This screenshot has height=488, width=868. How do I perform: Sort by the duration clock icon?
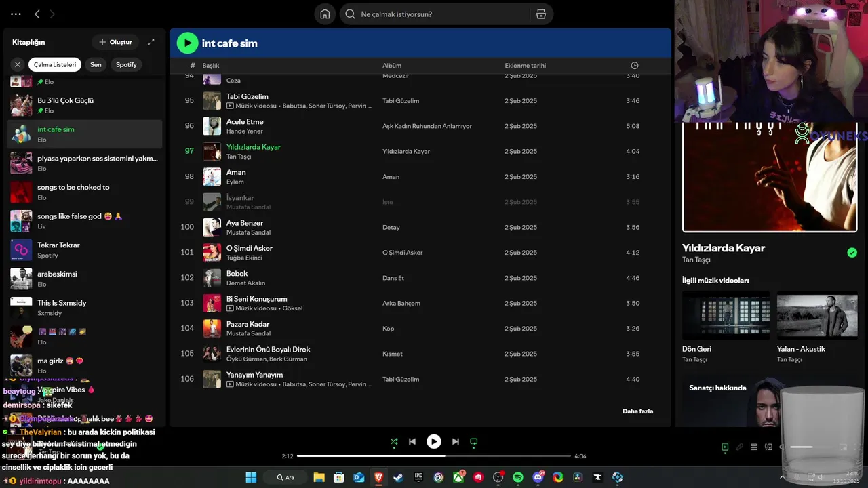[635, 66]
